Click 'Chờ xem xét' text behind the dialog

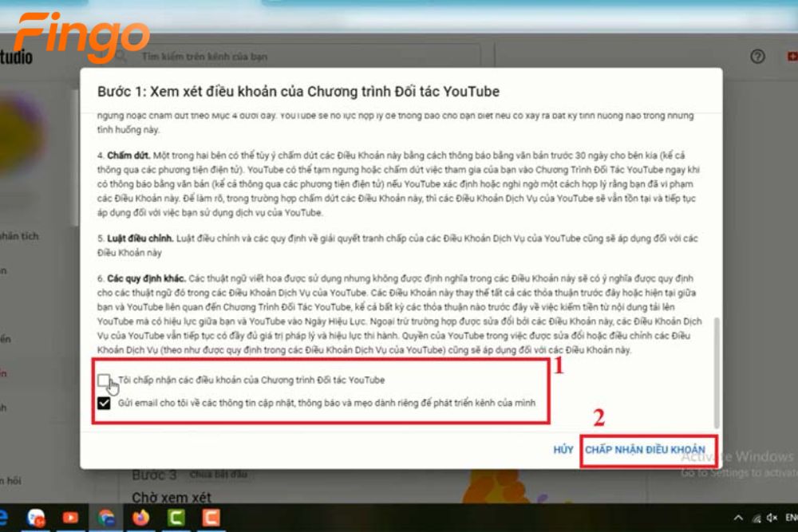click(x=172, y=497)
